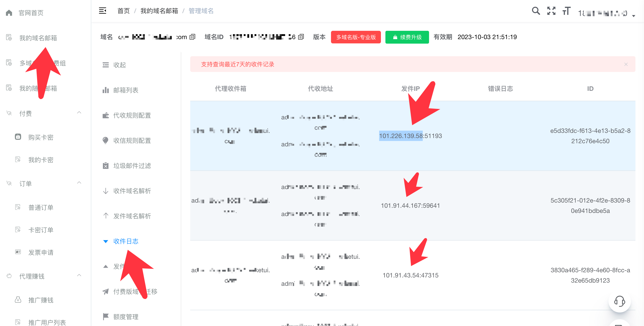Open the customer service headset icon
The height and width of the screenshot is (326, 644).
(619, 301)
